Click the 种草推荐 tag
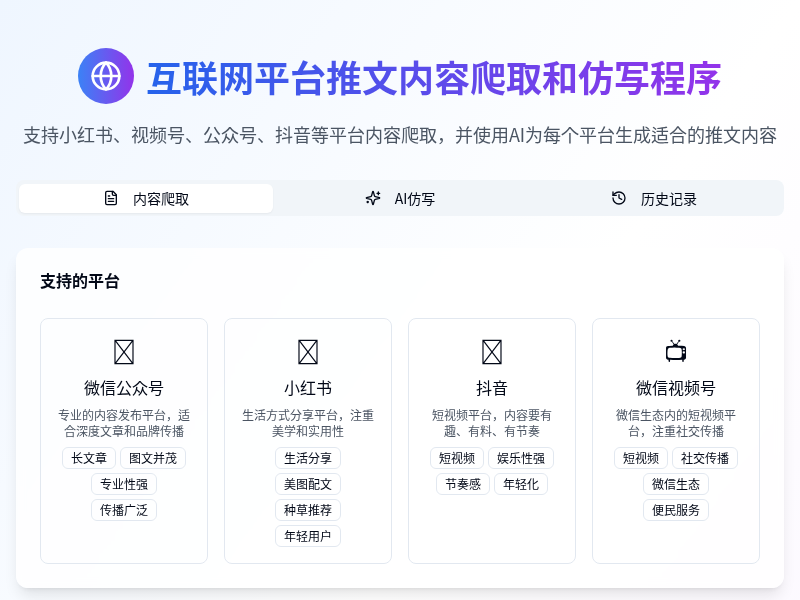The image size is (800, 600). tap(308, 510)
